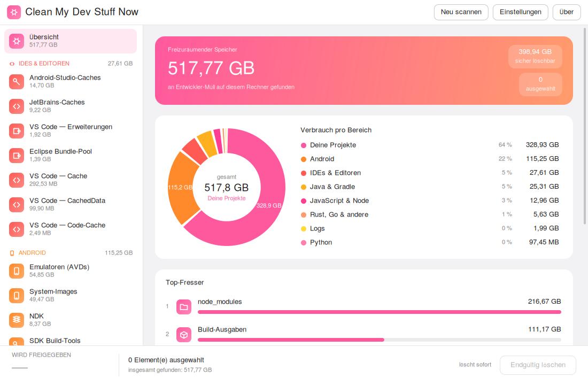Select Android-Studio-Caches in sidebar

(71, 82)
